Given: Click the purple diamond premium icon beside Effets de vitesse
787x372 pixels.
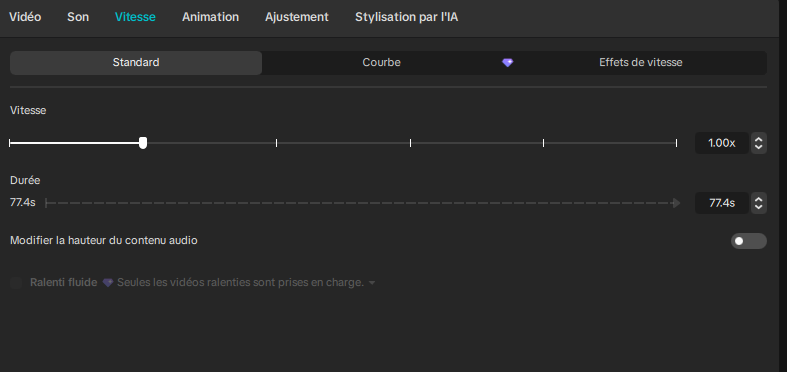Looking at the screenshot, I should [507, 63].
